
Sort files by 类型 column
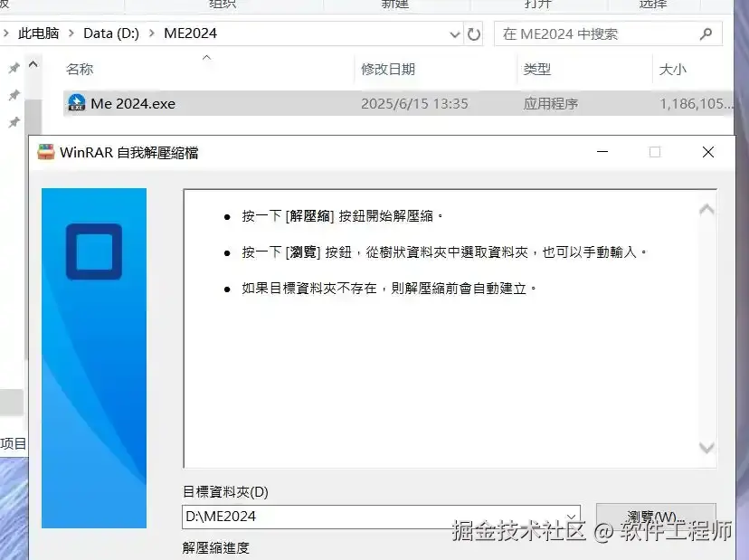click(537, 70)
